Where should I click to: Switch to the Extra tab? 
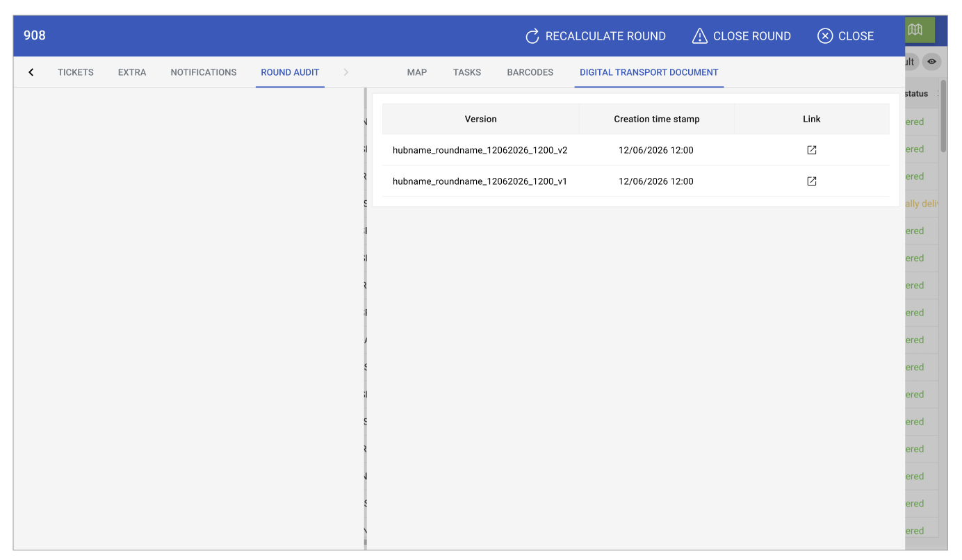coord(132,72)
